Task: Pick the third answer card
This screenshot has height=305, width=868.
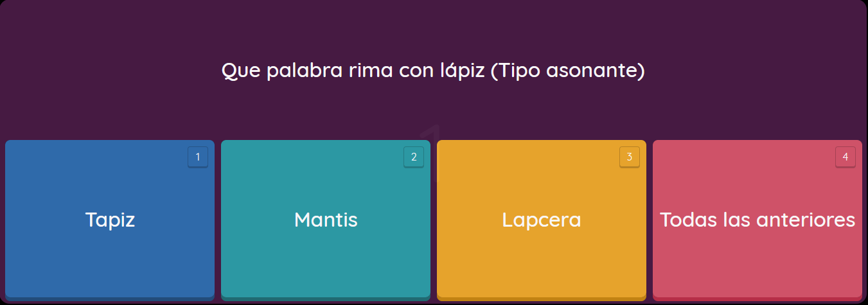Action: click(542, 220)
